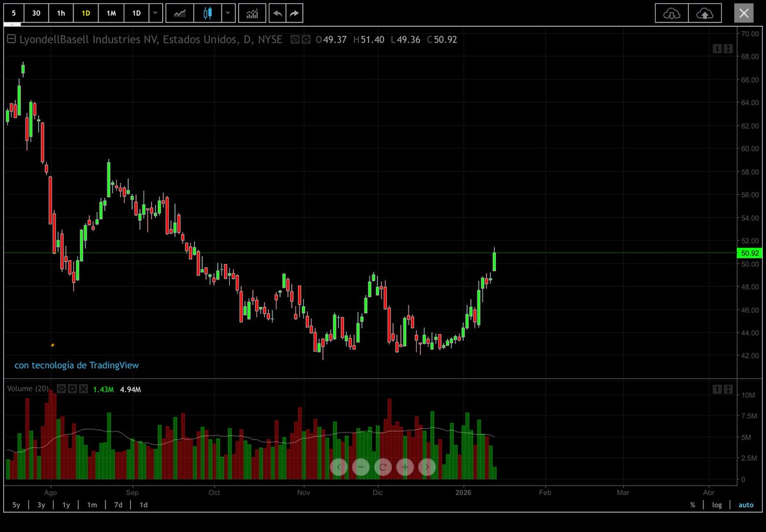Click the C50.92 close value
The image size is (766, 532).
point(442,40)
